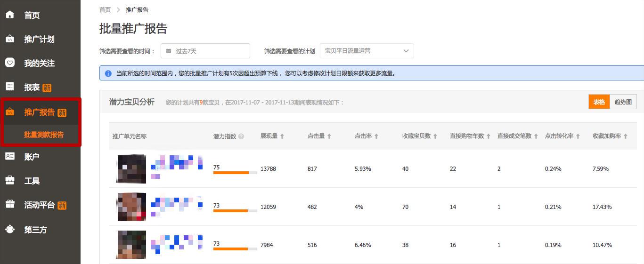Screen dimensions: 644x264
Task: Click the 新 badge next to 报表
Action: [x=47, y=88]
